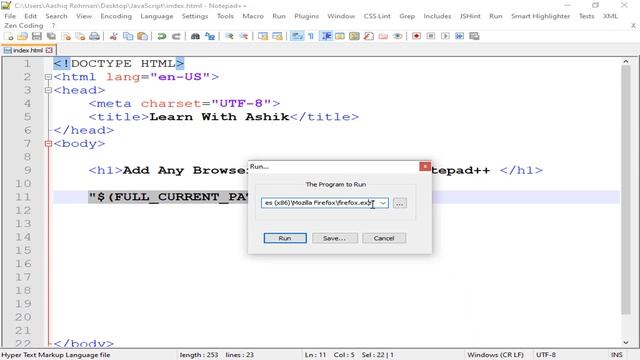The height and width of the screenshot is (360, 640).
Task: Collapse the body tag fold marker
Action: 48,144
